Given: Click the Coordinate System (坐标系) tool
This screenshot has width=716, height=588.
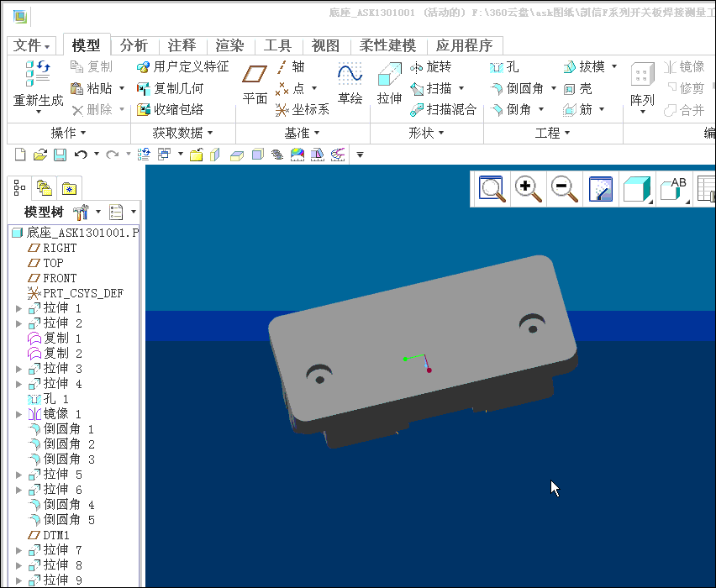Looking at the screenshot, I should click(x=302, y=109).
